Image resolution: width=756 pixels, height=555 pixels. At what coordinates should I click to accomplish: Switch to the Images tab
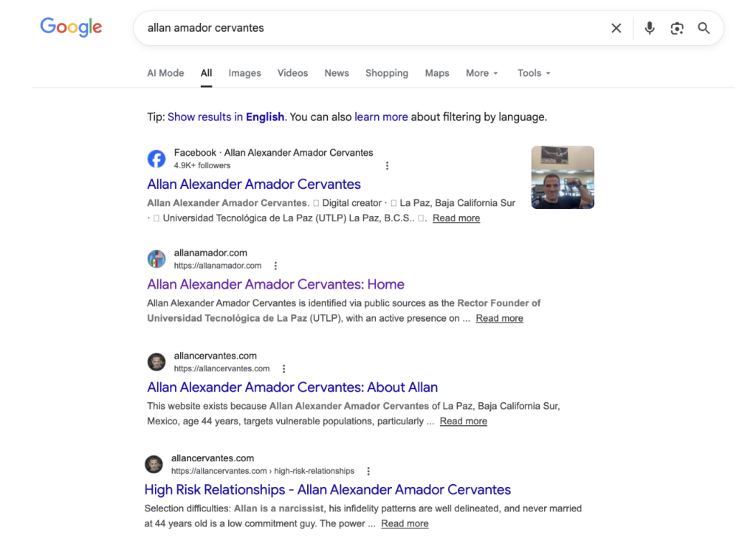point(244,73)
